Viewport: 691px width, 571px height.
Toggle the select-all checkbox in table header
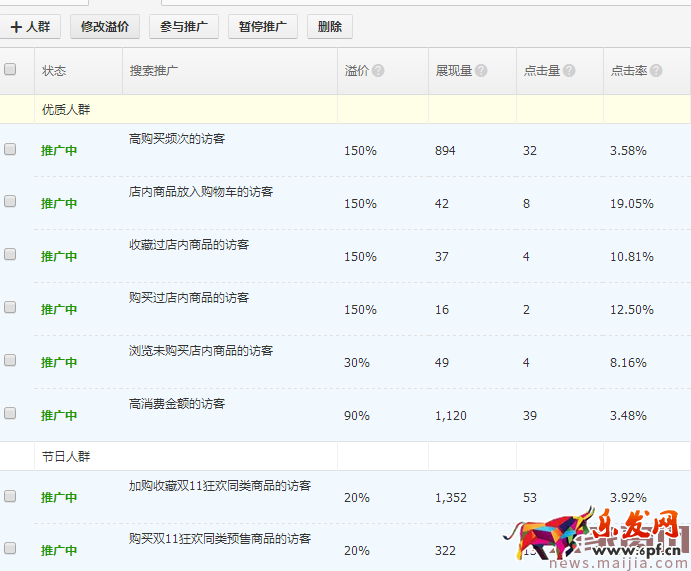click(x=10, y=70)
